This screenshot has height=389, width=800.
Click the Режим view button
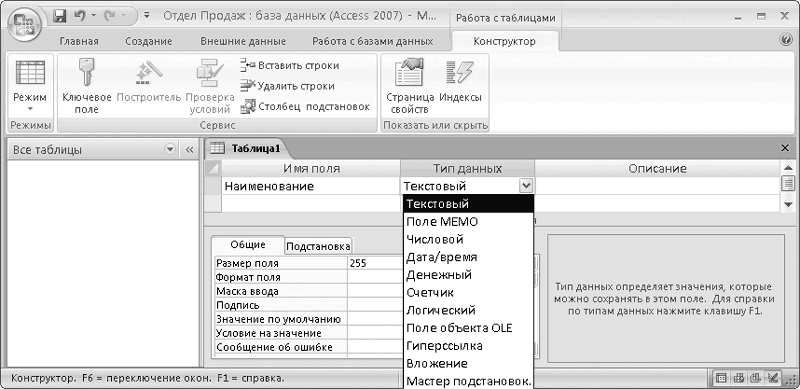[x=30, y=86]
